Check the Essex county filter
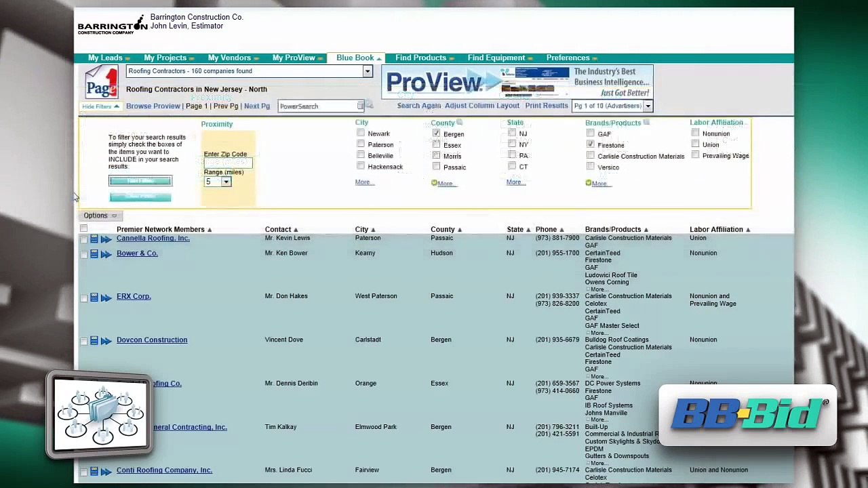Viewport: 868px width, 488px height. [436, 144]
